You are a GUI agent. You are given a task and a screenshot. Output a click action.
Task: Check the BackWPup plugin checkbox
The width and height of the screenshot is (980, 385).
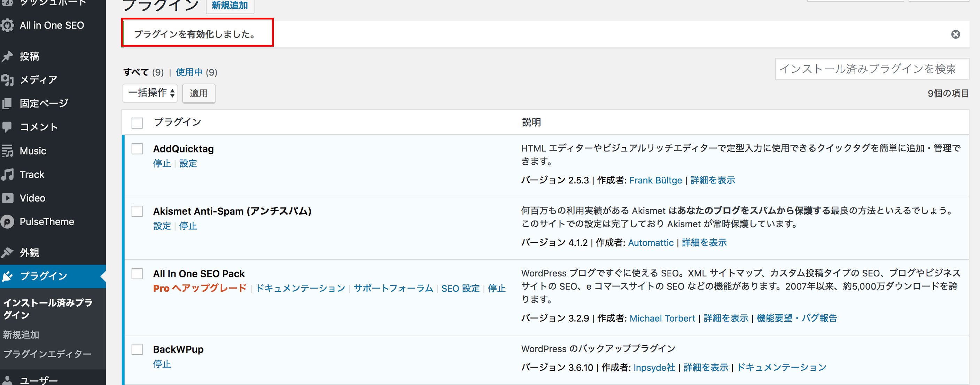pos(137,349)
